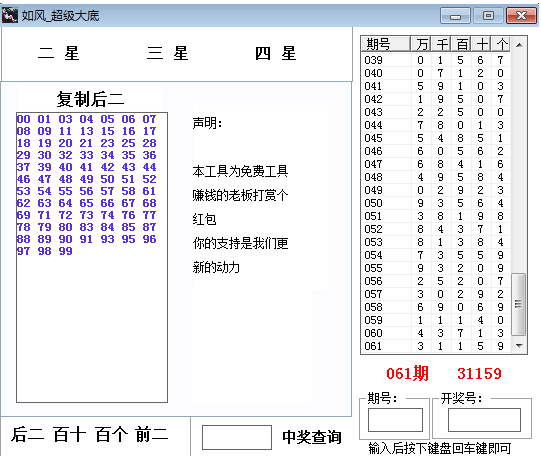Maximize the 如风_超级大底 window

point(488,16)
